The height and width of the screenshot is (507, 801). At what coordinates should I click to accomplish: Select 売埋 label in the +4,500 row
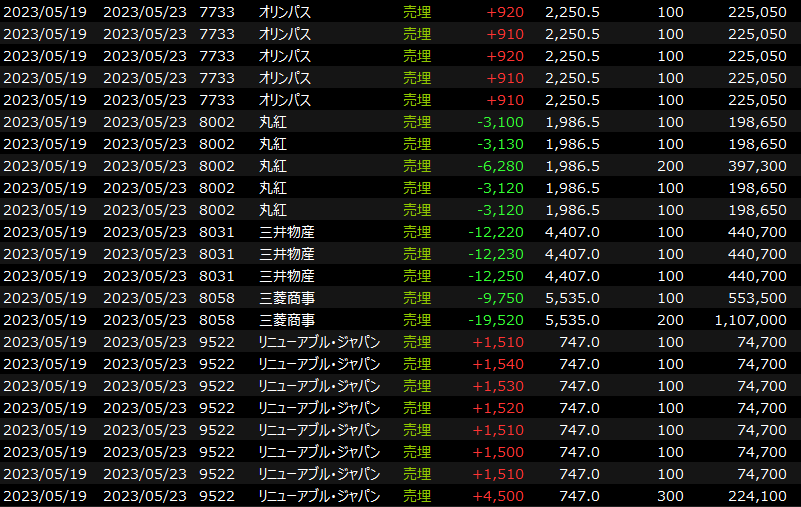(417, 496)
